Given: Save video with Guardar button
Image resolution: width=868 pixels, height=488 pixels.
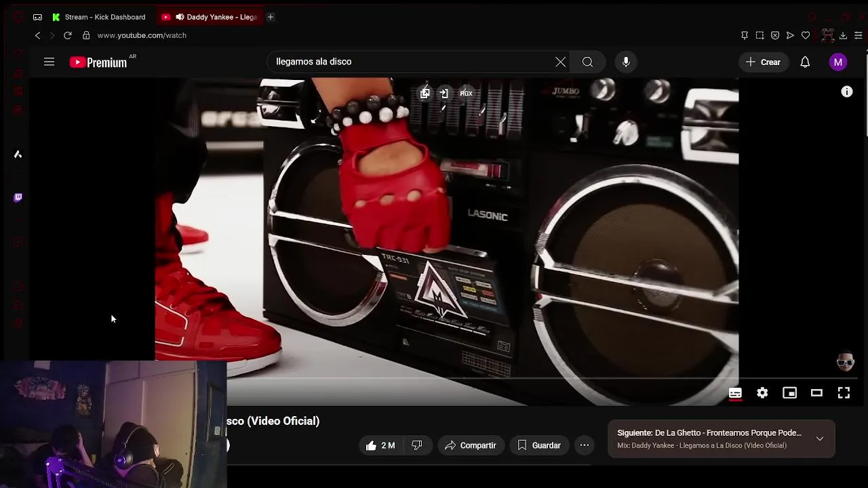Looking at the screenshot, I should pyautogui.click(x=539, y=445).
